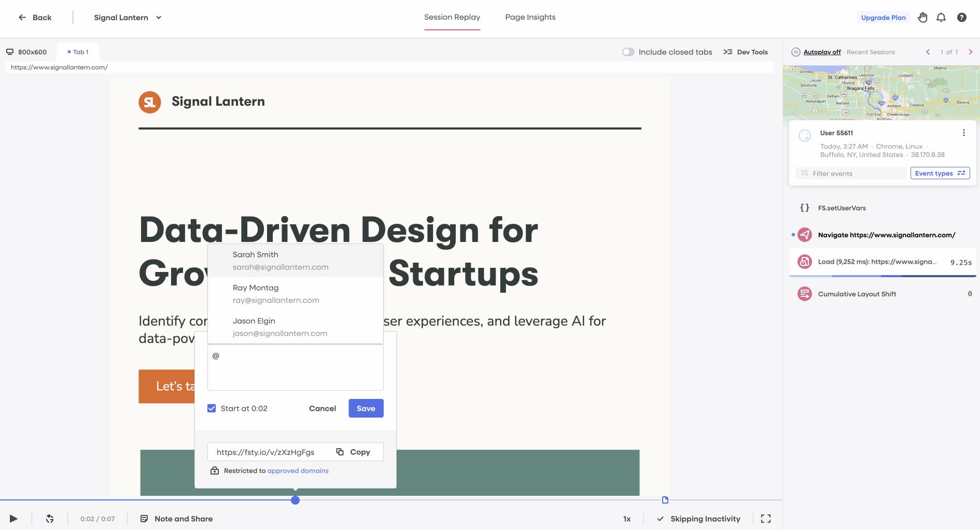Click the replay URL bar
The image size is (980, 530).
[389, 67]
